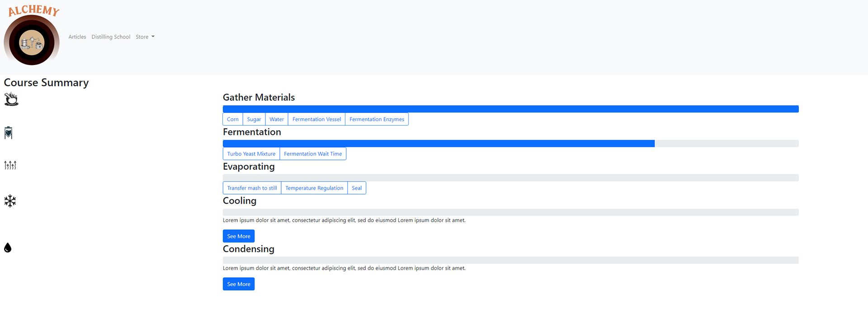The image size is (868, 313).
Task: Select the Corn button
Action: point(233,119)
